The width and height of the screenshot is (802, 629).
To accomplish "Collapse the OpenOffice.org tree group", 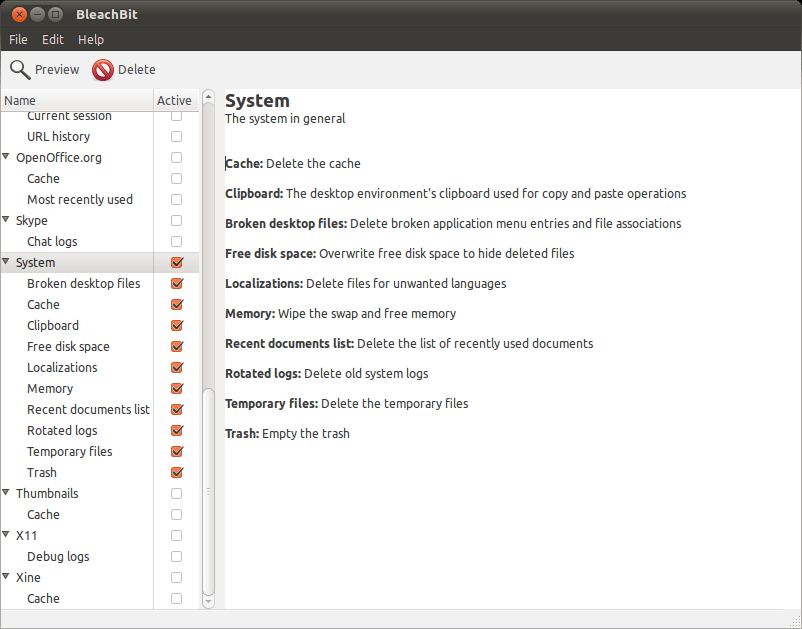I will point(6,156).
